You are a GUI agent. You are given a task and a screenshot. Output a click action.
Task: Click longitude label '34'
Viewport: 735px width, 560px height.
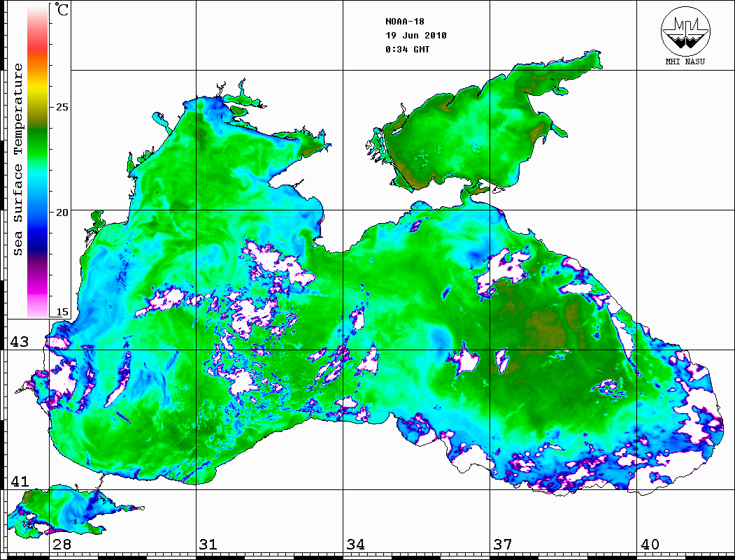(x=355, y=545)
